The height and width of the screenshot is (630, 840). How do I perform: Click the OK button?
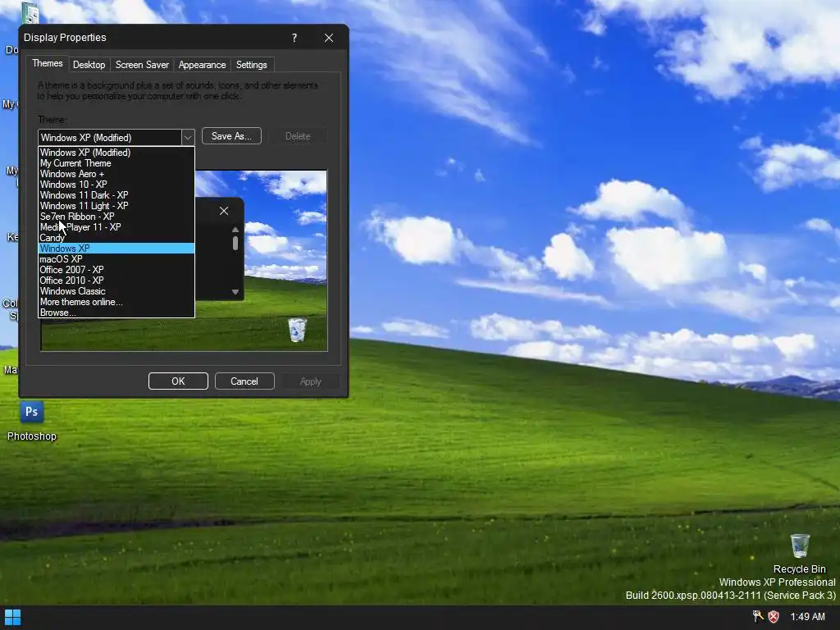[x=178, y=381]
